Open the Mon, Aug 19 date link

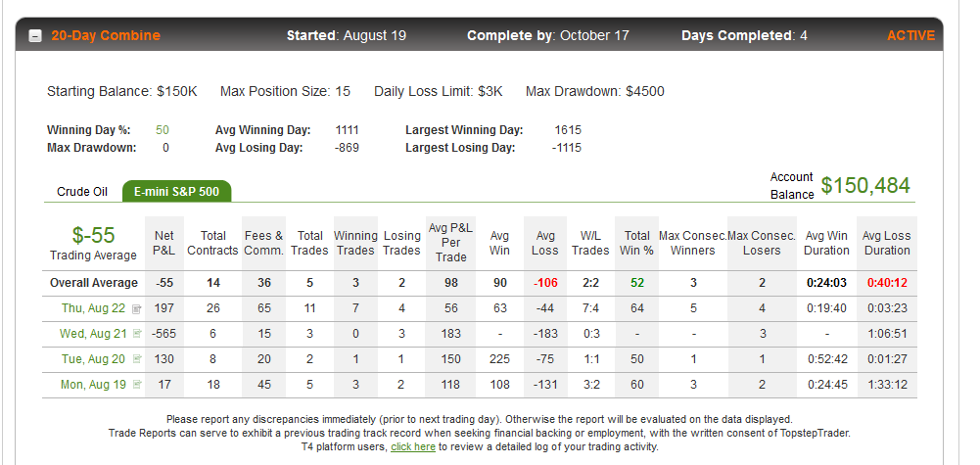[93, 385]
